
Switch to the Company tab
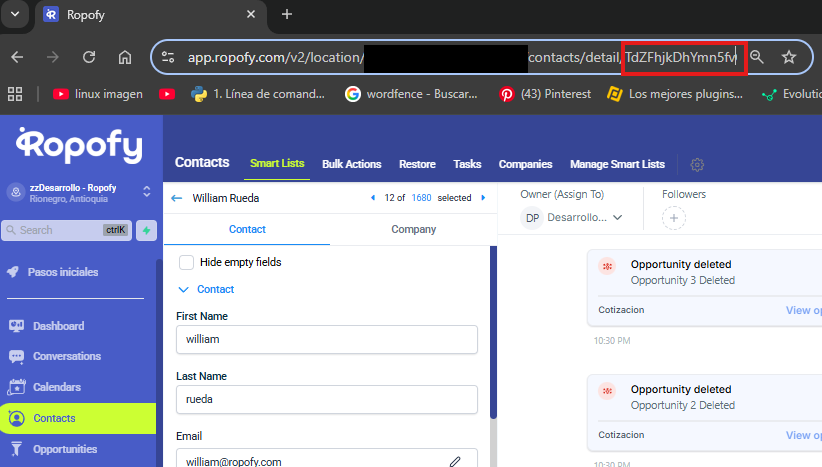[413, 229]
